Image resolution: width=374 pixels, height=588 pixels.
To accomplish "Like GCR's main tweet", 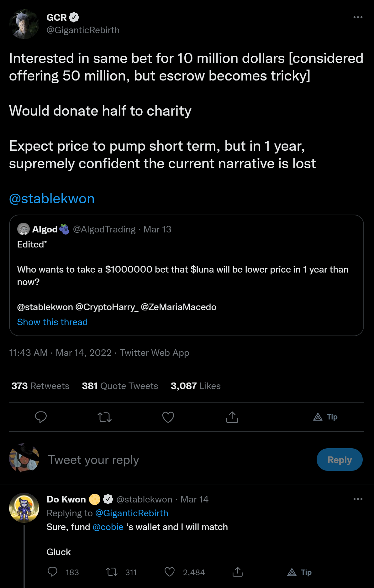I will click(x=168, y=417).
